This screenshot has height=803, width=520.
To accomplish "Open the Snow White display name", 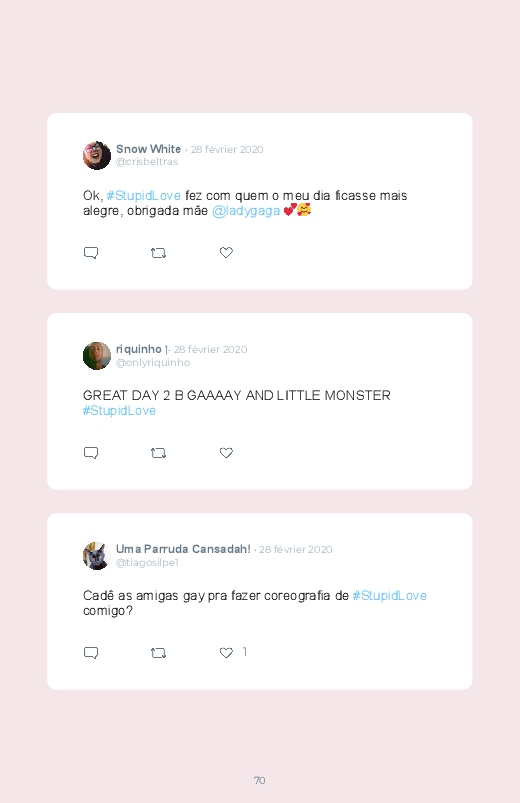I will (x=149, y=149).
